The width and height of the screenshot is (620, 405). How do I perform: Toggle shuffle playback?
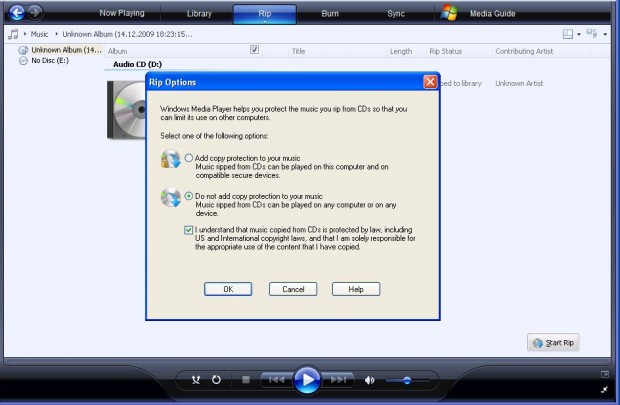point(196,380)
